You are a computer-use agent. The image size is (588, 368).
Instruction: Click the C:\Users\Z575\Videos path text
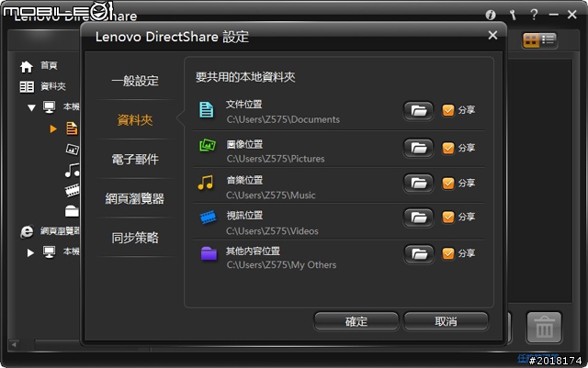(272, 231)
